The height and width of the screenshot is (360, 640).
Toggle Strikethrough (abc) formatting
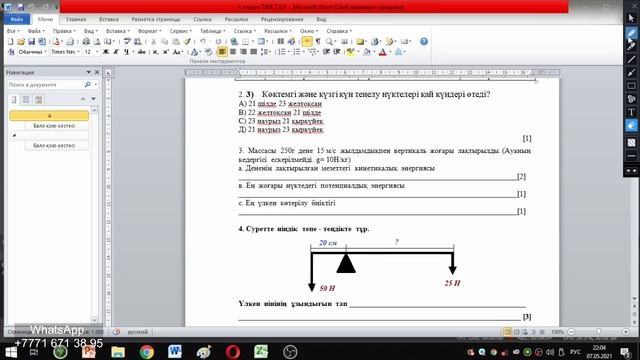[x=142, y=52]
